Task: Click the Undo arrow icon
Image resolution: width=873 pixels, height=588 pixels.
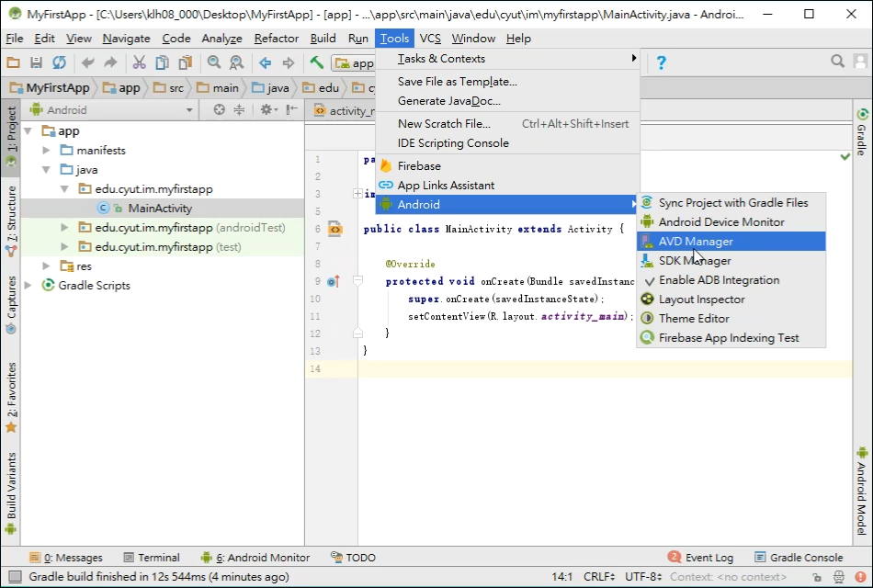Action: pos(87,62)
